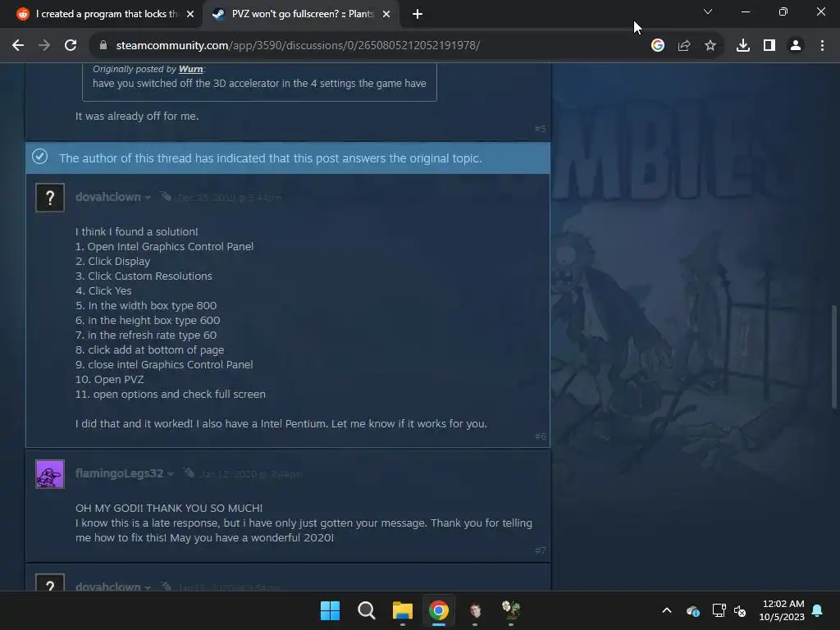Click text 'It was already off for me.'
Viewport: 840px width, 630px height.
pyautogui.click(x=137, y=116)
